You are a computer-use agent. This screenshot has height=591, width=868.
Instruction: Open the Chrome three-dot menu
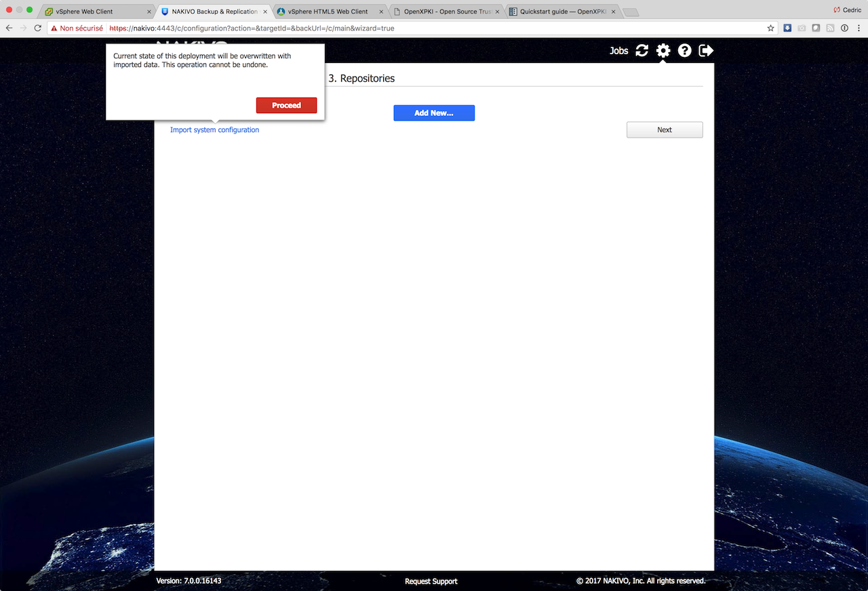point(859,28)
